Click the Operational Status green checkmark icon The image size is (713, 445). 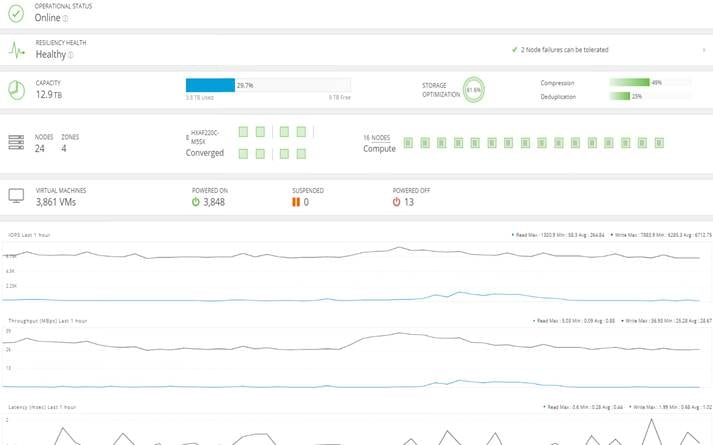pyautogui.click(x=16, y=14)
